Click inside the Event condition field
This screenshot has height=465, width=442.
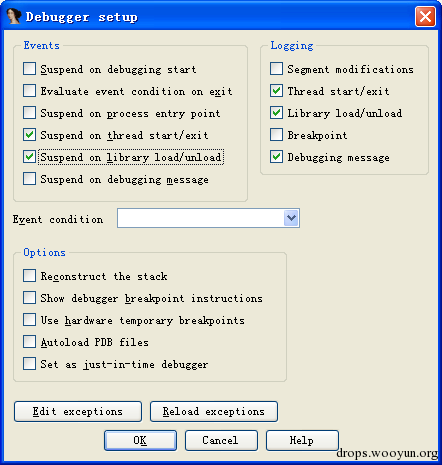pyautogui.click(x=201, y=218)
